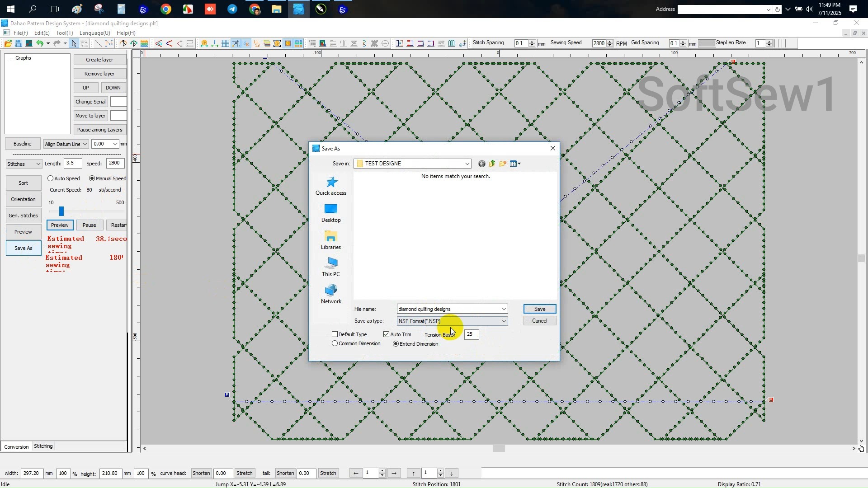This screenshot has height=488, width=868.
Task: Select the straight line drawing tool
Action: click(x=98, y=43)
